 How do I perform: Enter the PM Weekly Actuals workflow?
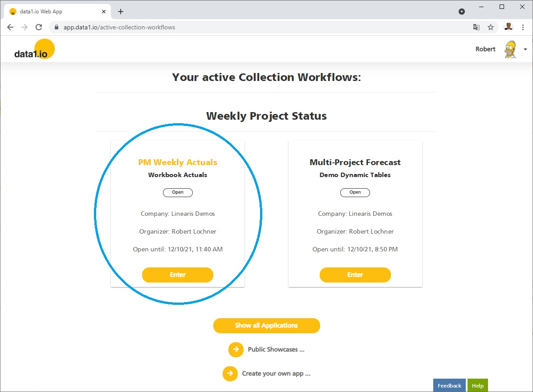point(177,275)
